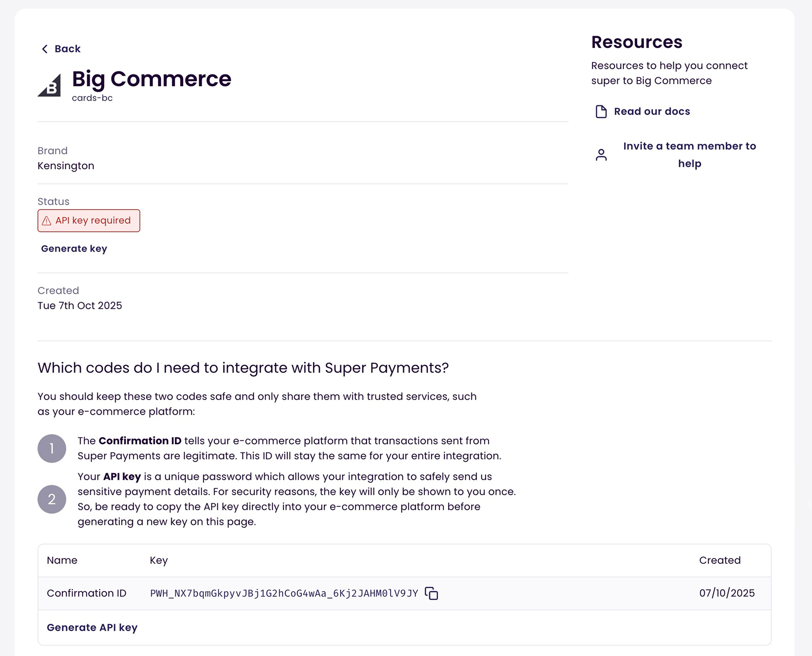Copy the Confirmation ID with the copy icon
812x656 pixels.
pos(431,593)
